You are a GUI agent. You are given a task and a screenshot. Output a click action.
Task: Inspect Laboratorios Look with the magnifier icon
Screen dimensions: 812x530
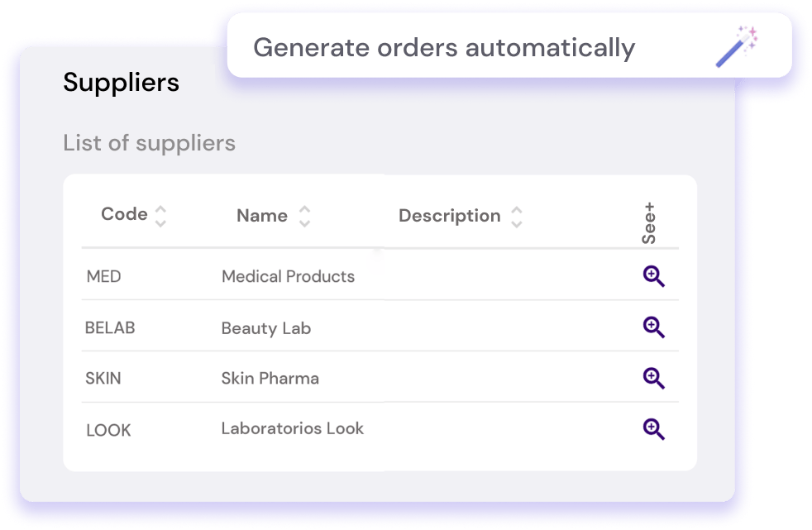click(653, 429)
